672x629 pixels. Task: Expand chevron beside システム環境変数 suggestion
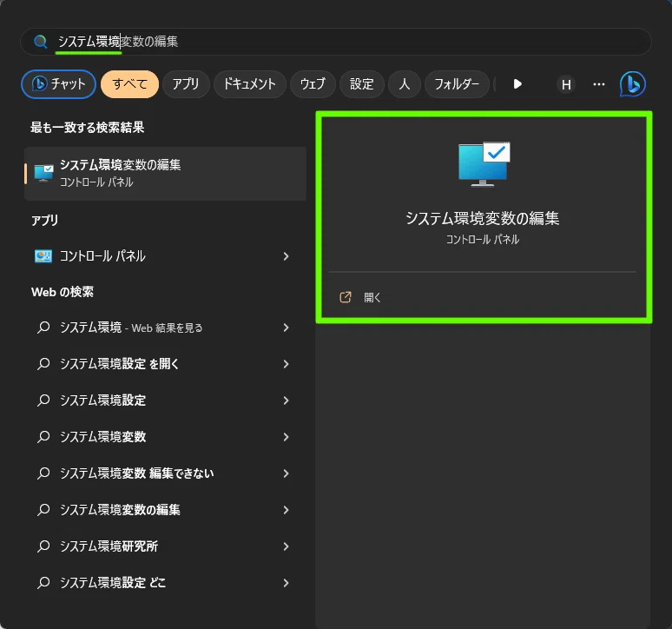coord(286,437)
